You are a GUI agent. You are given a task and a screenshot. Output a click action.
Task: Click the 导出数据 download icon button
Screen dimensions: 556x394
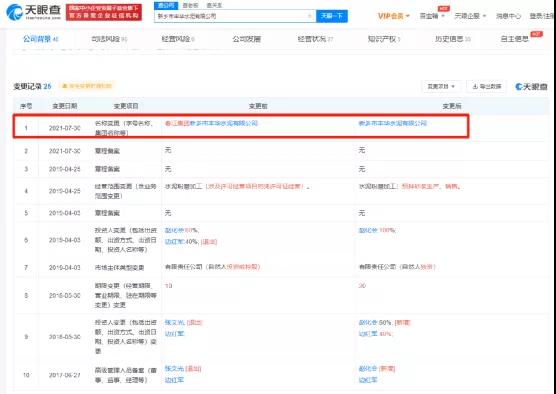coord(486,86)
